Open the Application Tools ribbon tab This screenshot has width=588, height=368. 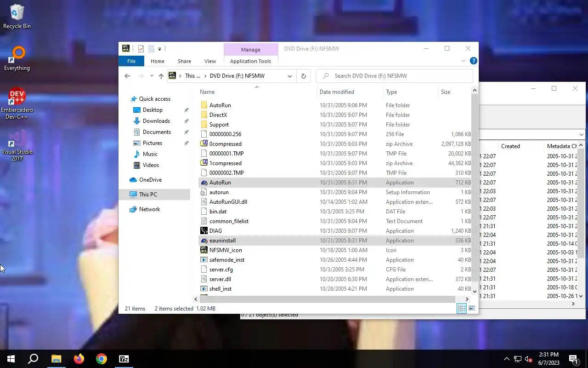click(x=250, y=61)
